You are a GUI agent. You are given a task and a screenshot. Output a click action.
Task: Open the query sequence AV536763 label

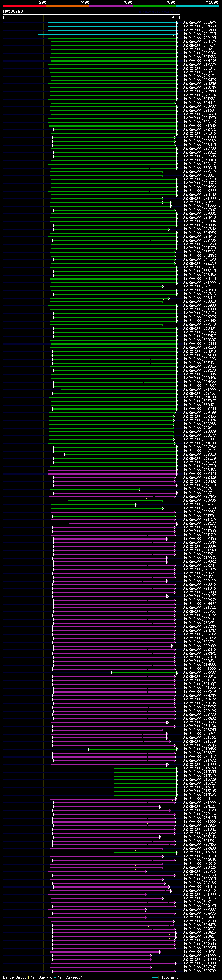(x=13, y=11)
